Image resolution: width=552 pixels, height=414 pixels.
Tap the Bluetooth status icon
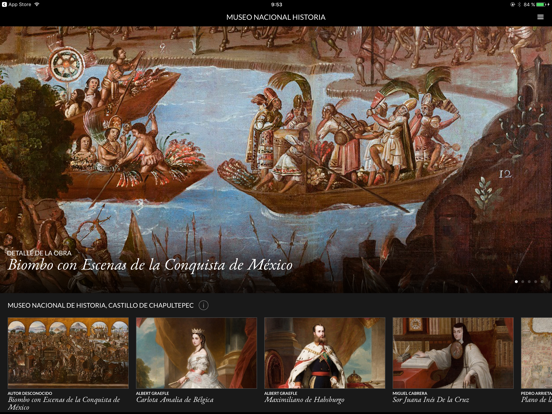[520, 5]
